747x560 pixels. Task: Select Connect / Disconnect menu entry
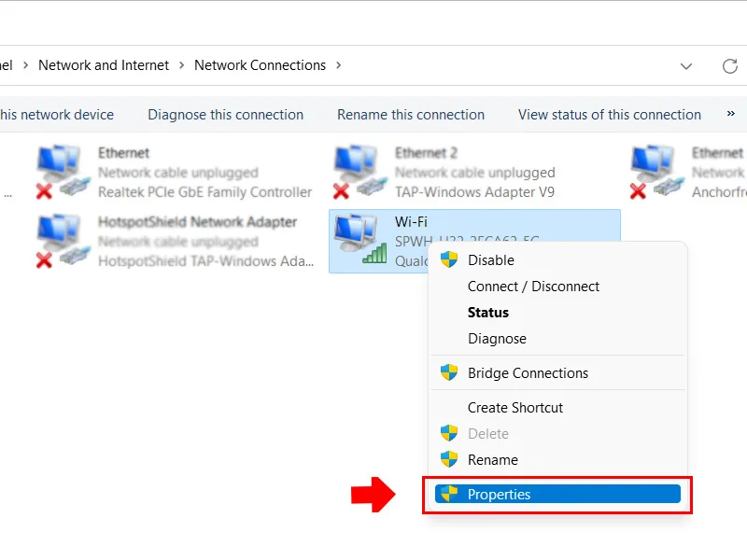tap(533, 287)
